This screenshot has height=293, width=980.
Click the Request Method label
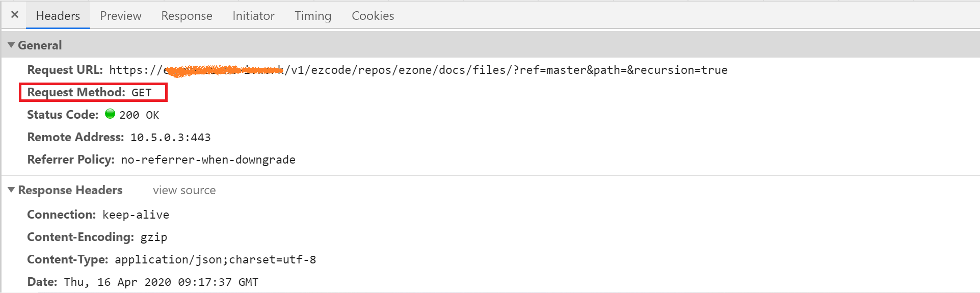click(76, 92)
